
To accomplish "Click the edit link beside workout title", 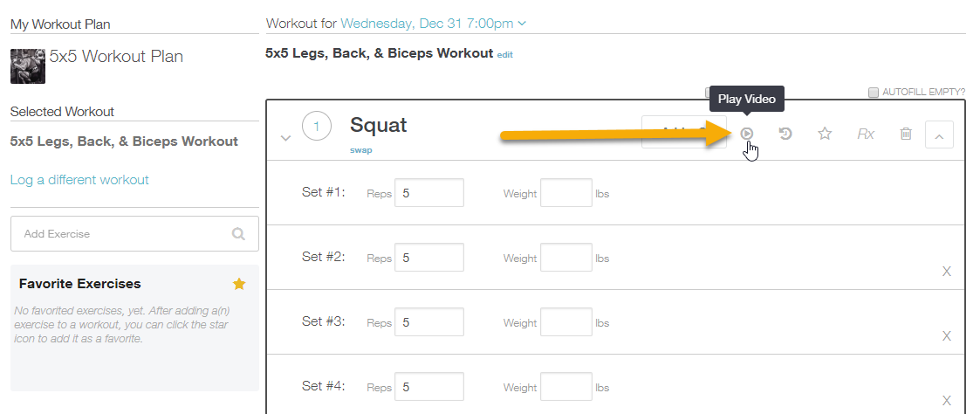I will point(505,55).
